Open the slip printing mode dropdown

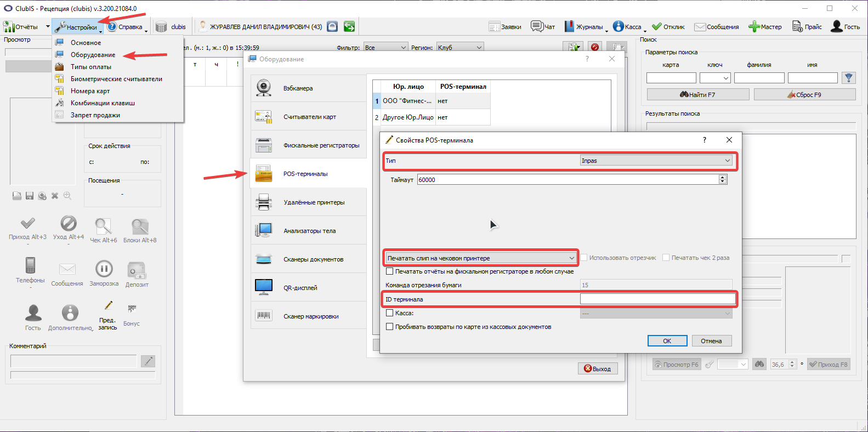pyautogui.click(x=481, y=258)
